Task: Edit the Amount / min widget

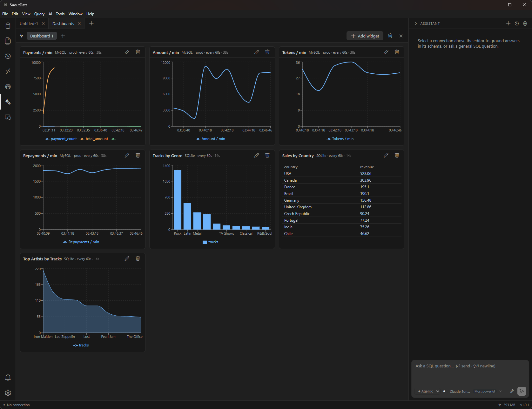Action: [257, 52]
